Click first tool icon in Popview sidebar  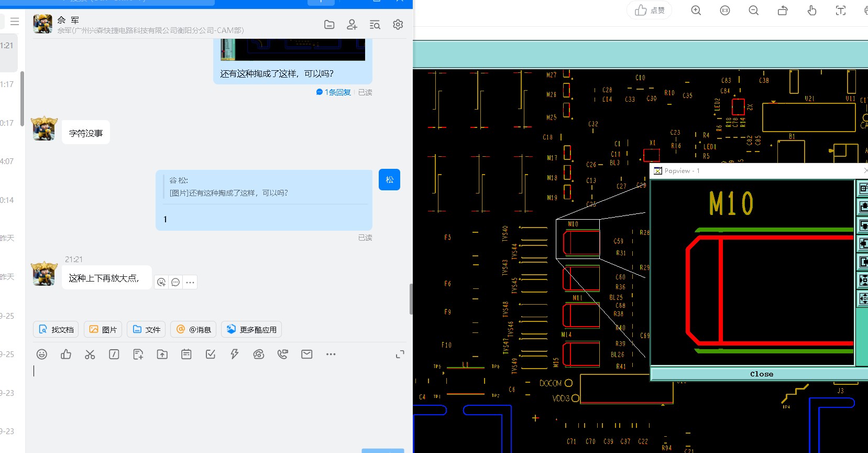[x=863, y=188]
